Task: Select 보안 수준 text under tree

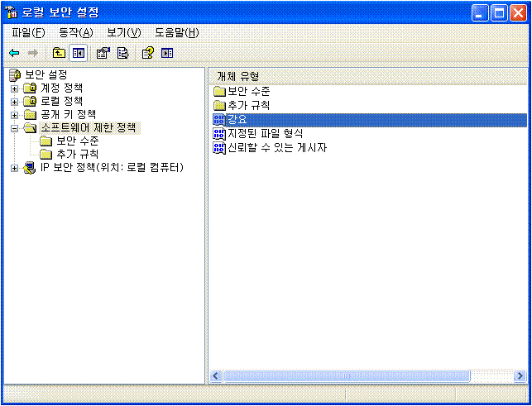Action: tap(78, 141)
